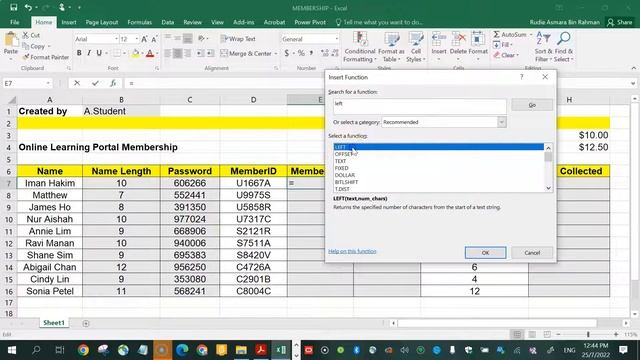Screen dimensions: 640x360
Task: Open Format as Table gallery
Action: point(391,47)
